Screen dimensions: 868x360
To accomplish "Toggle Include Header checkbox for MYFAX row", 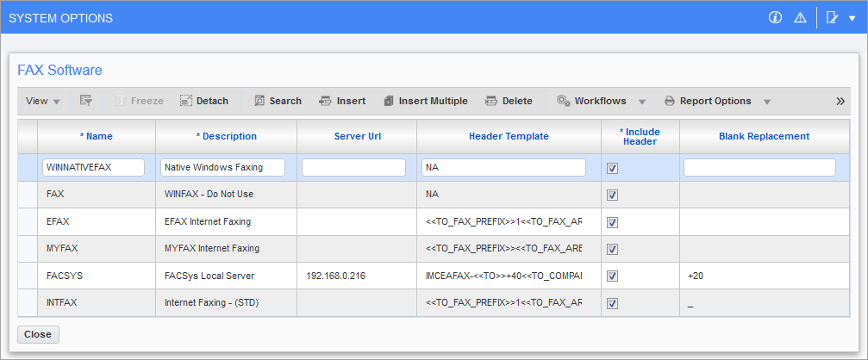I will tap(612, 250).
